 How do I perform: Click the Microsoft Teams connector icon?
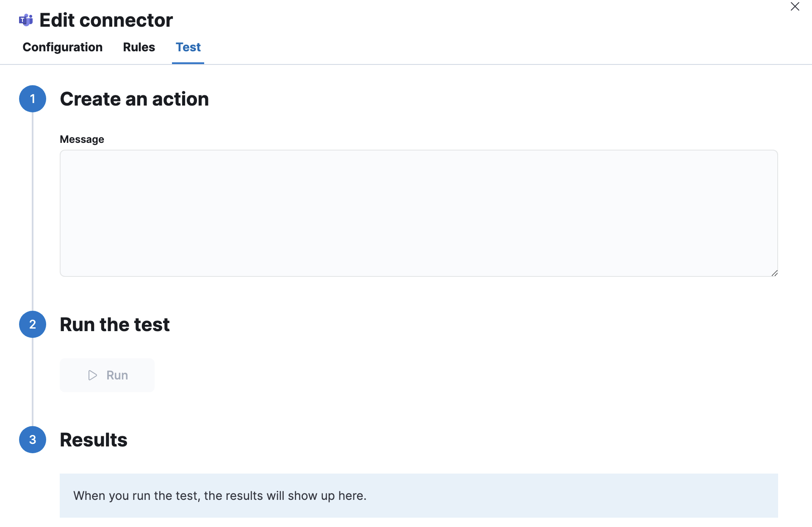25,20
